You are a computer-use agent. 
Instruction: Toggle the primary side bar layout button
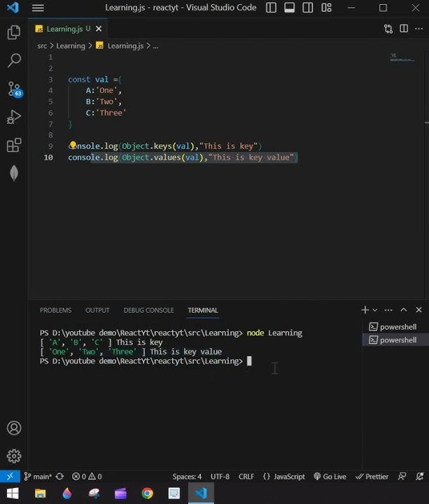pos(272,8)
